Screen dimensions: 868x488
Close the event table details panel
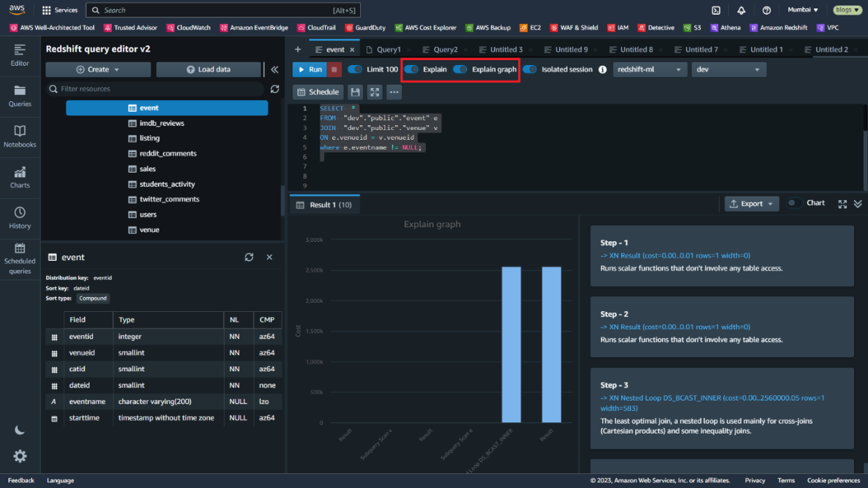point(269,257)
